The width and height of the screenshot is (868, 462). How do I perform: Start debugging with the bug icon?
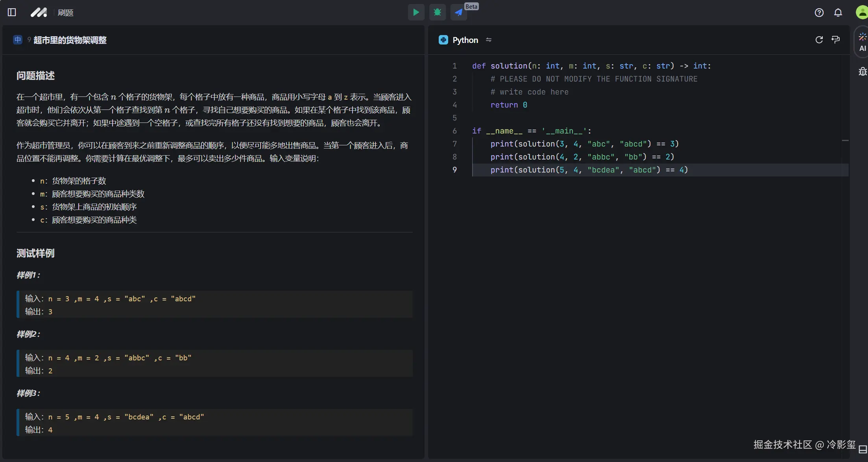coord(437,13)
